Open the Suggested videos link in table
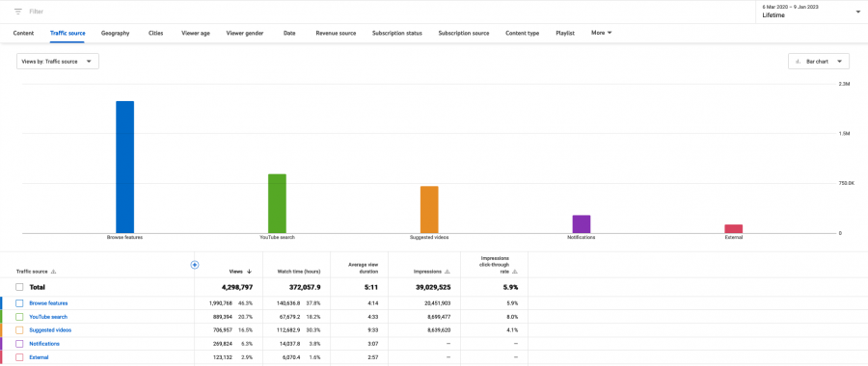This screenshot has width=868, height=366. (50, 330)
